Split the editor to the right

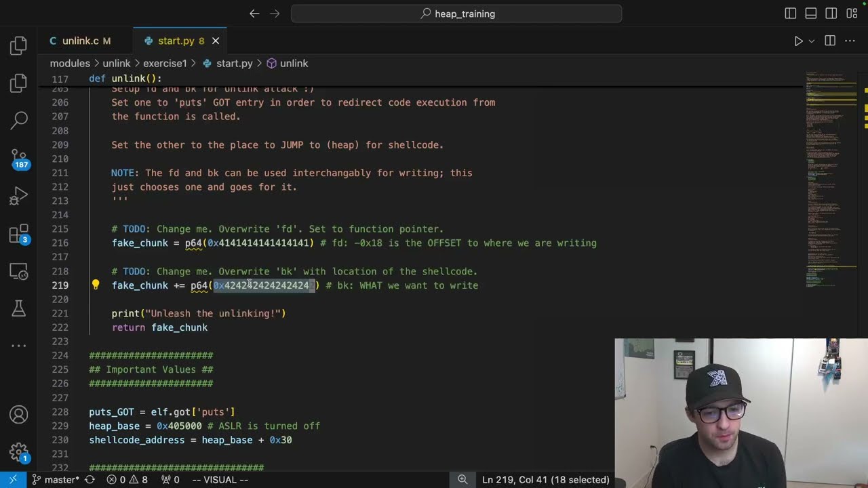[x=830, y=41]
